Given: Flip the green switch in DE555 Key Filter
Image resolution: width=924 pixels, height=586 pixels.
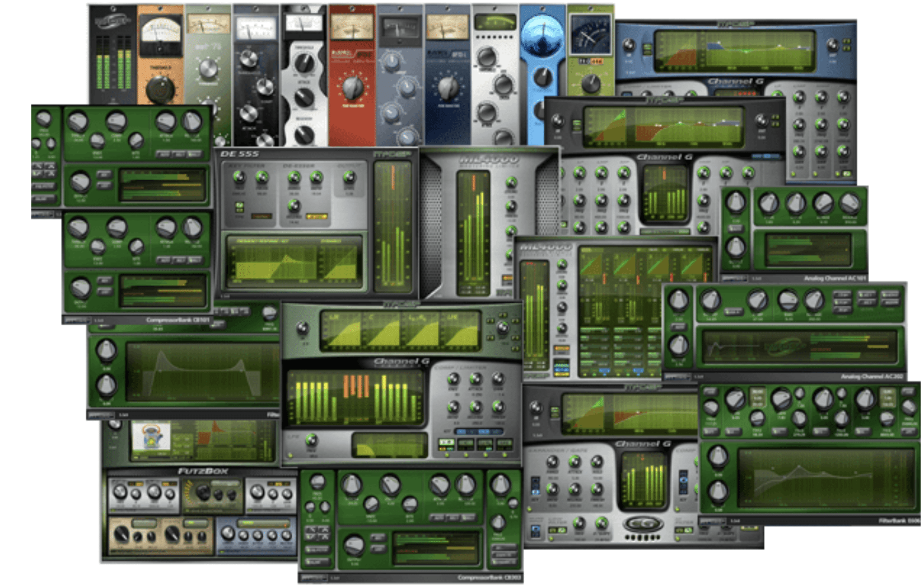Looking at the screenshot, I should click(x=239, y=207).
